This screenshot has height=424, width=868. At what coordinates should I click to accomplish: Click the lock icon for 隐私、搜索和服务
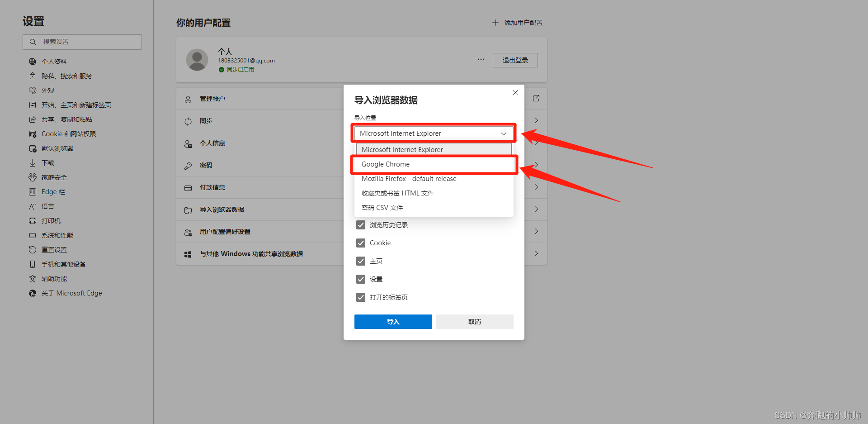click(x=33, y=76)
